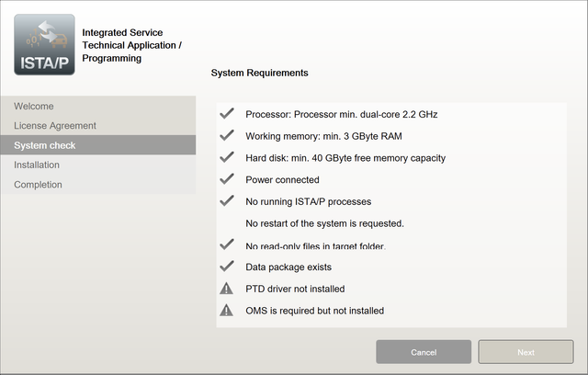Click the checkmark next to Power connected
This screenshot has height=375, width=588.
pyautogui.click(x=227, y=179)
